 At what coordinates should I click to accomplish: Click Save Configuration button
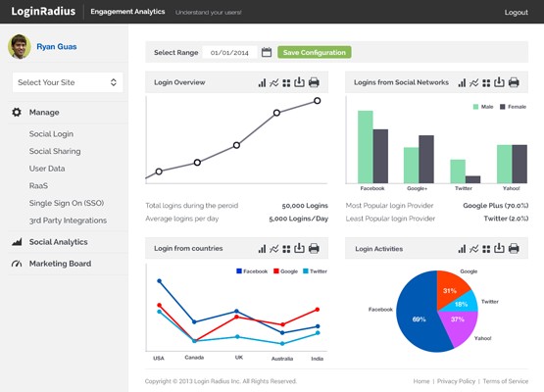[x=315, y=52]
